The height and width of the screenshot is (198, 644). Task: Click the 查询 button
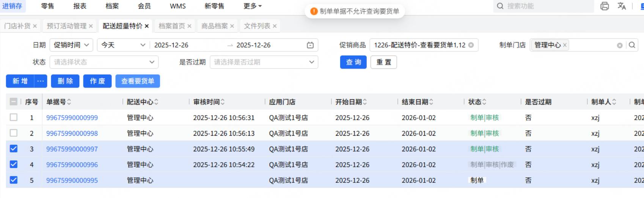(353, 62)
